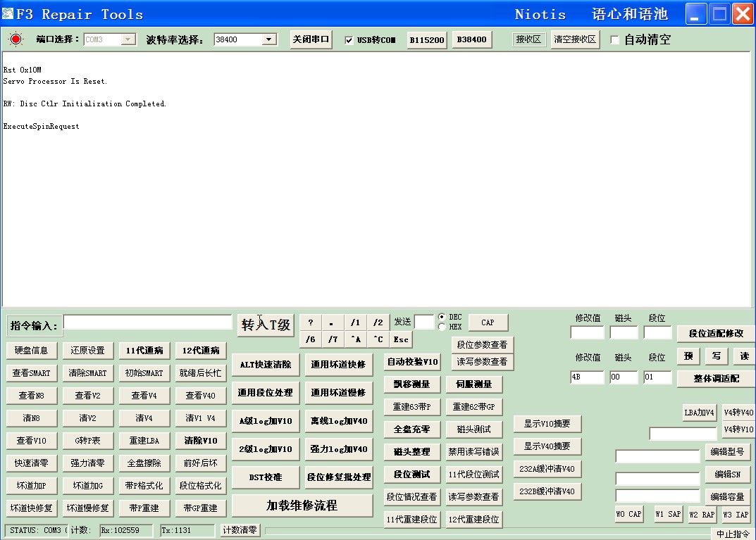Click the ? command button

click(x=311, y=322)
